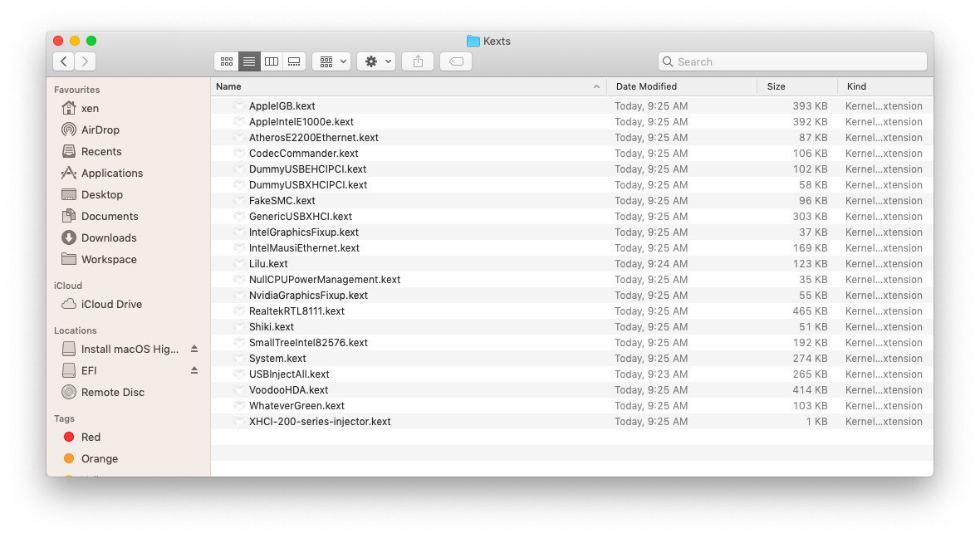Select IntelMausiEthernet.kext

pos(304,248)
